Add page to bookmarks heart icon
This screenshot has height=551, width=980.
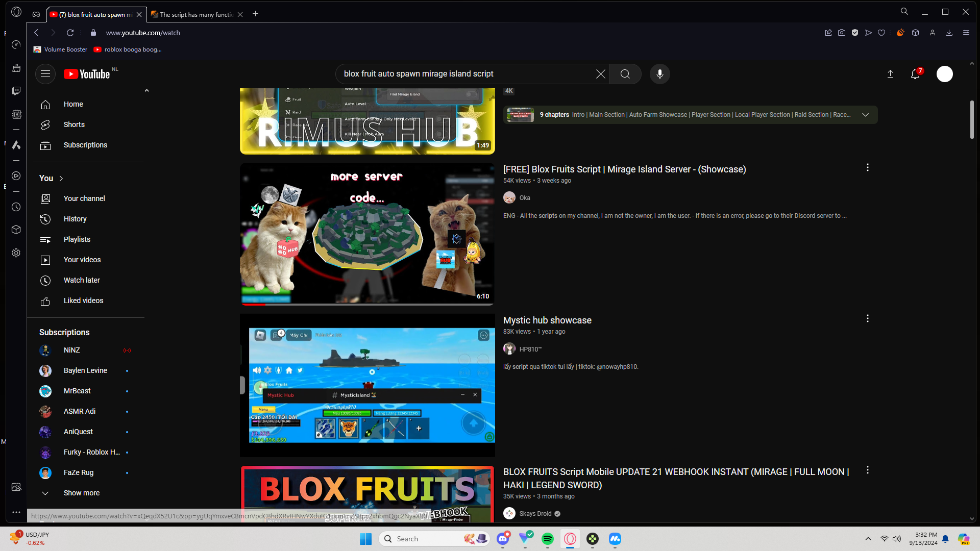(881, 33)
